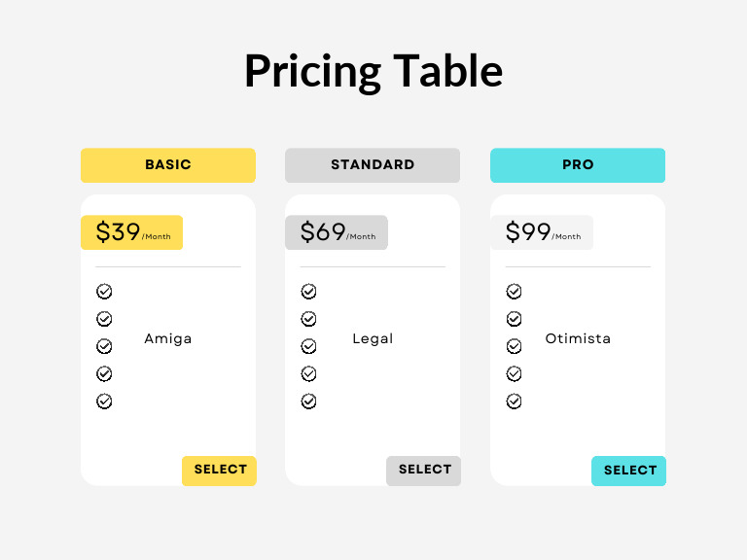Click the last checkmark in Standard plan
Viewport: 747px width, 560px height.
(308, 401)
